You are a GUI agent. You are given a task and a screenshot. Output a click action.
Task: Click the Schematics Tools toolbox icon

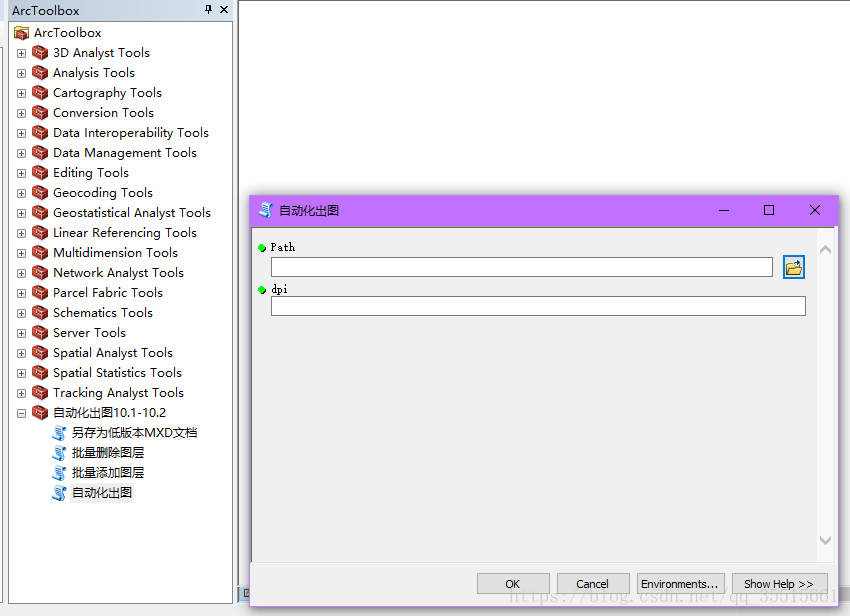(40, 313)
